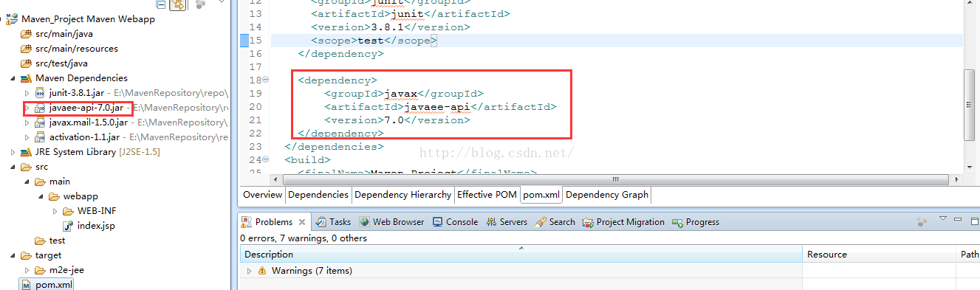Screen dimensions: 980x290
Task: Open the Effective POM tab
Action: coord(487,195)
